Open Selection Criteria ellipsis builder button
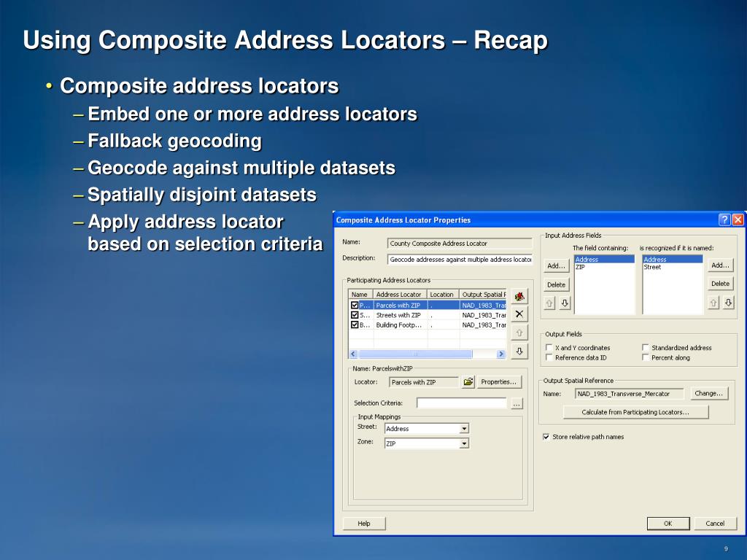 [516, 403]
